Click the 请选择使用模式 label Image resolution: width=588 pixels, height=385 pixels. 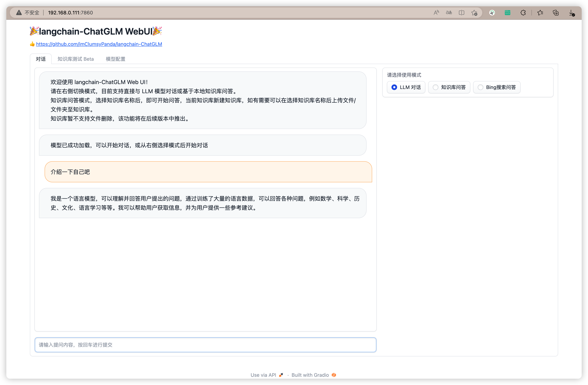click(x=404, y=75)
